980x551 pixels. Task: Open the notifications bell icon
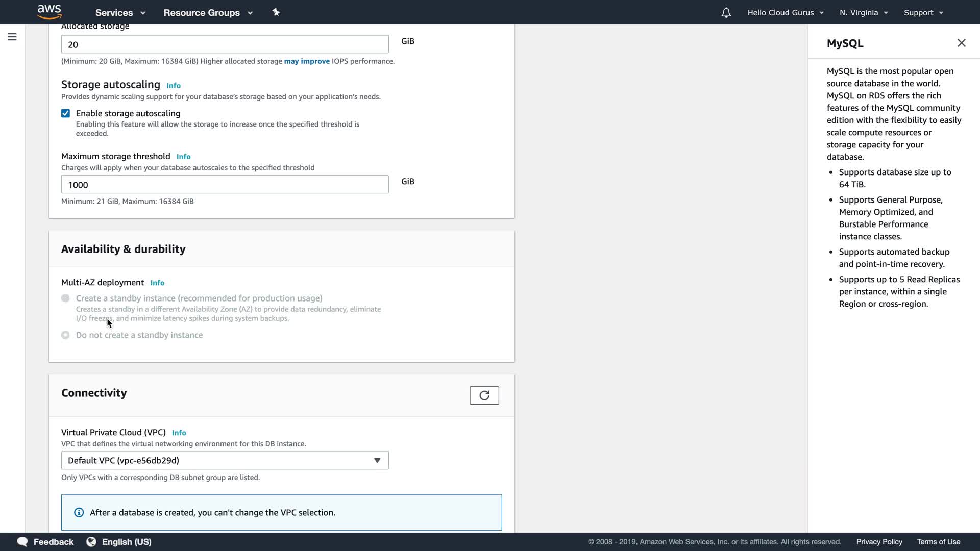tap(726, 13)
